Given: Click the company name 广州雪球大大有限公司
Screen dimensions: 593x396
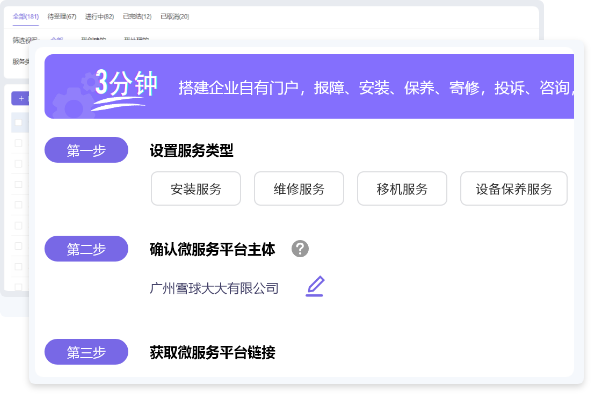Looking at the screenshot, I should click(214, 288).
